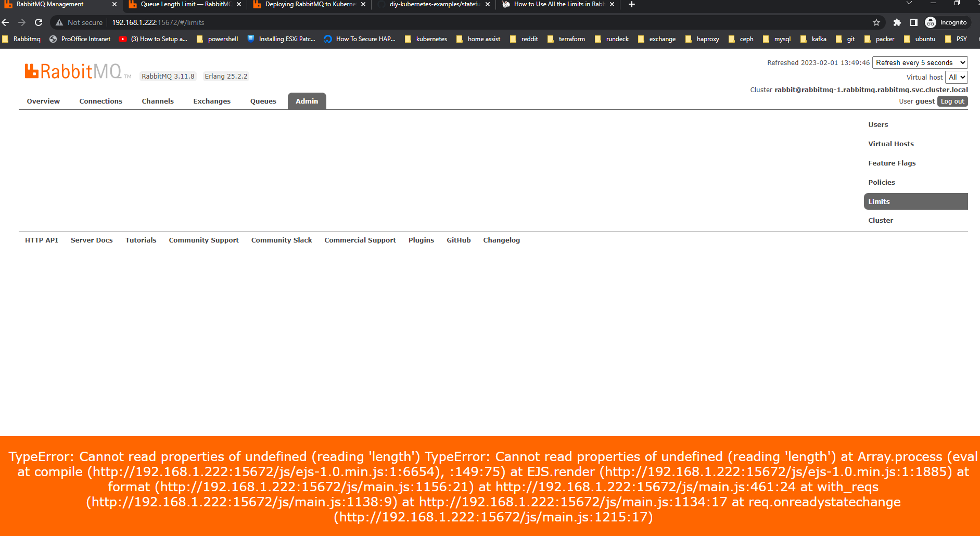
Task: Open the kubernetes bookmark folder
Action: click(426, 39)
